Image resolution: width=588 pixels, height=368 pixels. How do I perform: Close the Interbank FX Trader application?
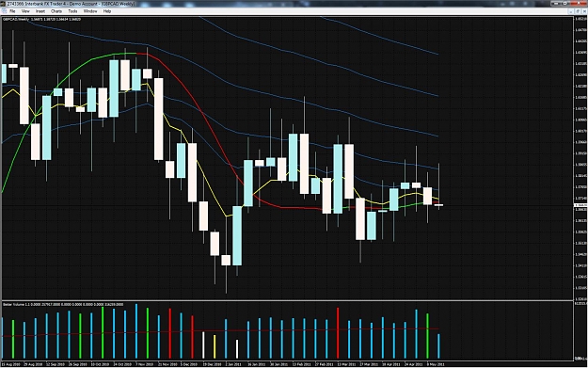[x=578, y=4]
